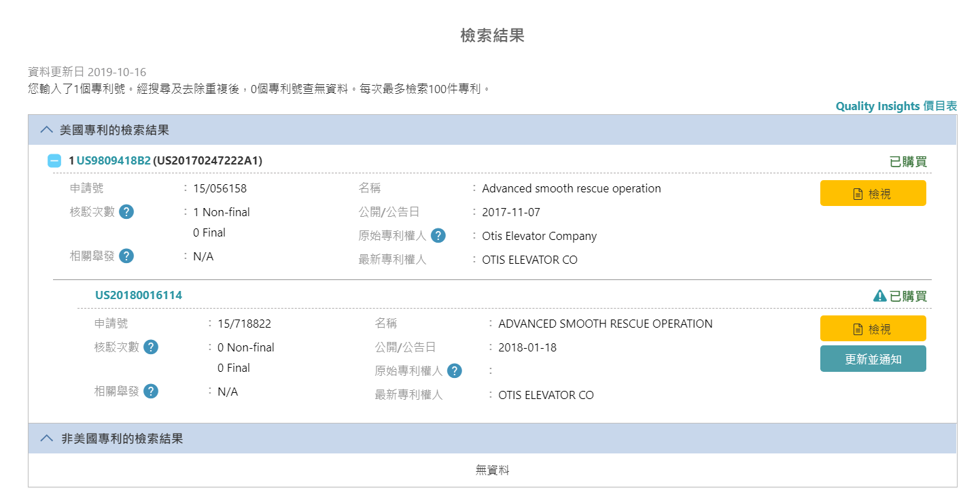Click publication date 2018-01-18
The height and width of the screenshot is (501, 980).
point(527,347)
